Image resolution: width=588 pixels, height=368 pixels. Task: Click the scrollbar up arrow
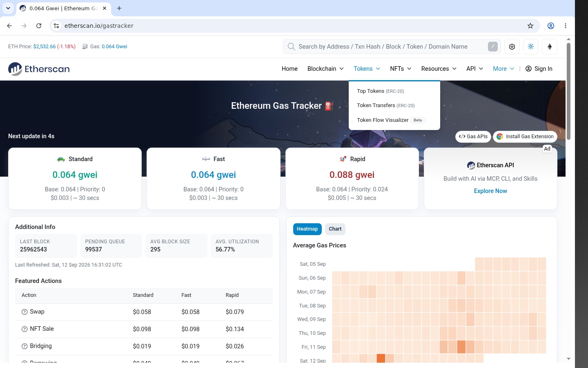click(x=568, y=39)
